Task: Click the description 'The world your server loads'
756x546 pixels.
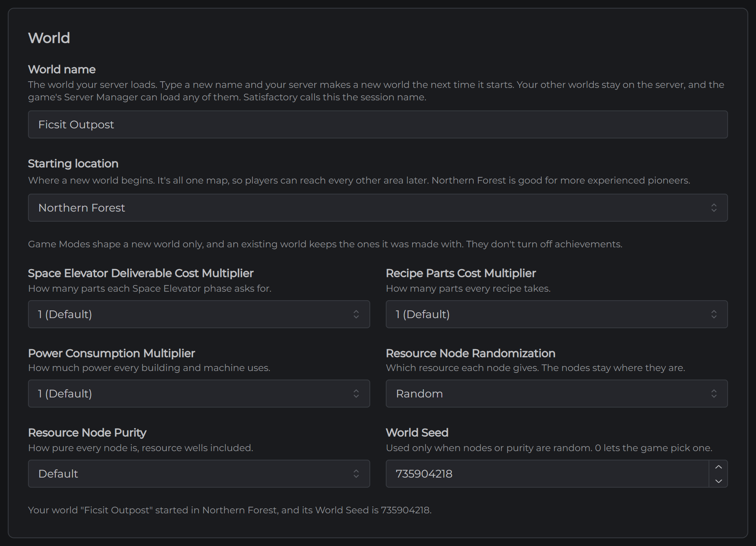Action: [x=92, y=84]
